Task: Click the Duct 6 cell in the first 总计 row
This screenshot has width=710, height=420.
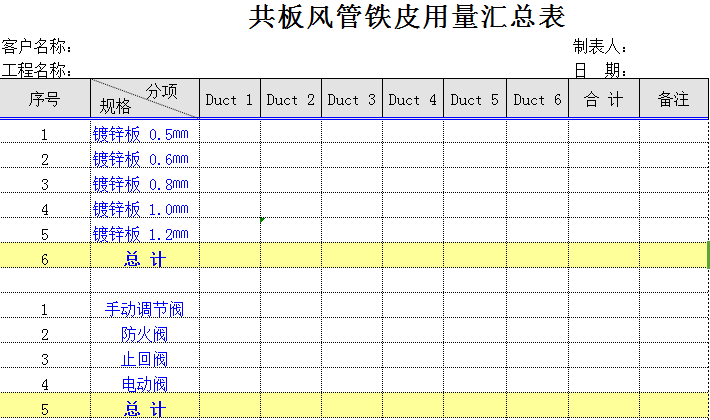Action: (537, 255)
